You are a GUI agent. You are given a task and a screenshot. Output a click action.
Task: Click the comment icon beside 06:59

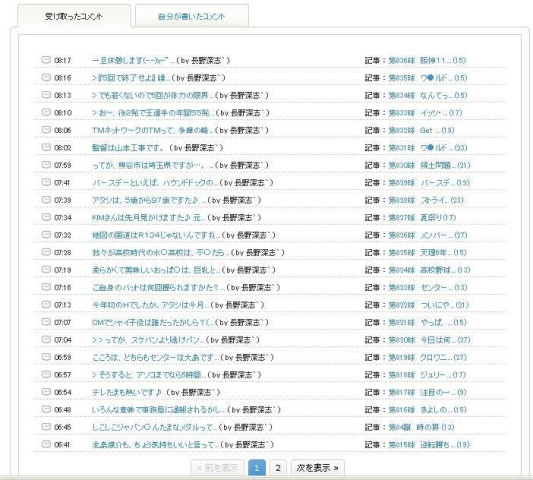[46, 357]
